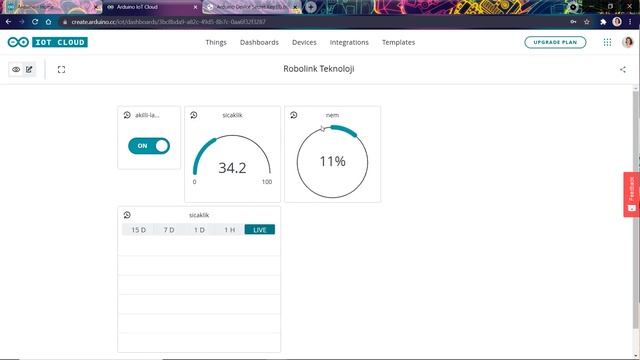Click the nem widget title label
The height and width of the screenshot is (360, 640).
point(332,115)
